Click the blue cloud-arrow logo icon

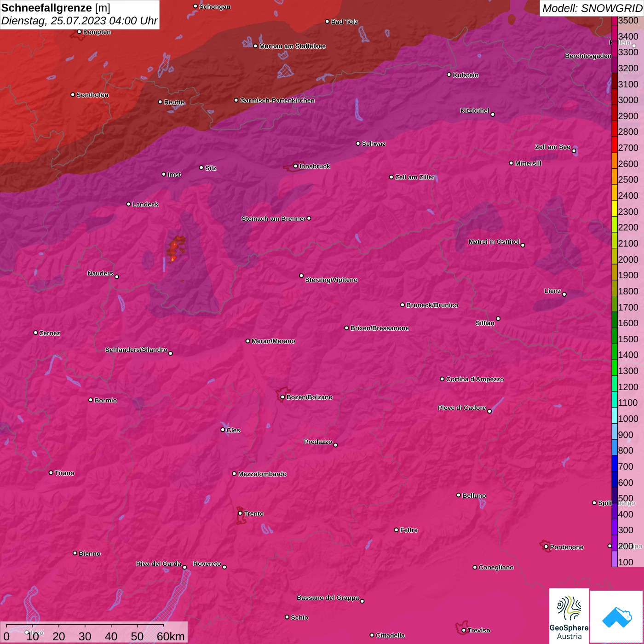point(617,617)
